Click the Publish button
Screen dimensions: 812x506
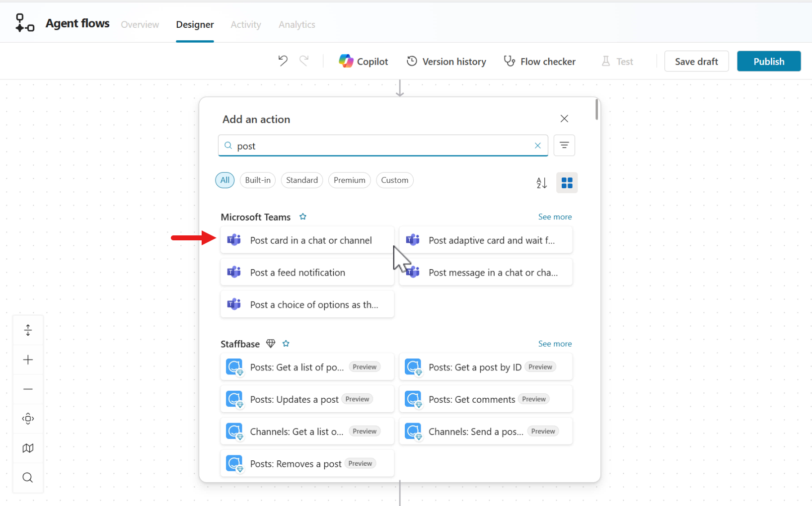(769, 61)
